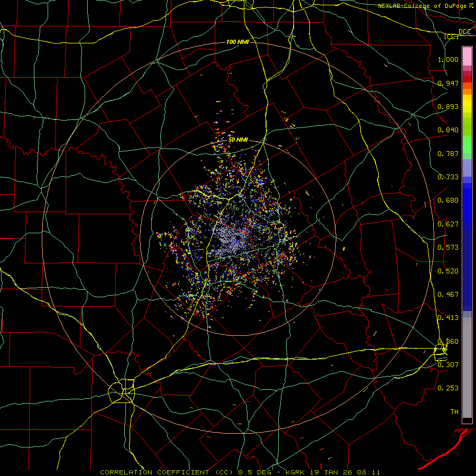Select the 0.413 scale value

tap(448, 318)
